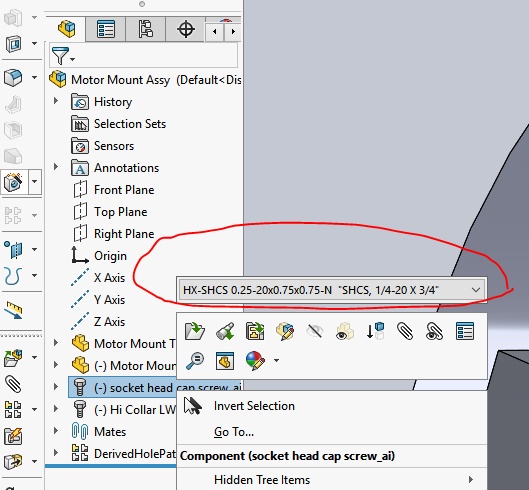Click Open Subassembly clipboard icon
Image resolution: width=529 pixels, height=490 pixels.
click(x=255, y=331)
